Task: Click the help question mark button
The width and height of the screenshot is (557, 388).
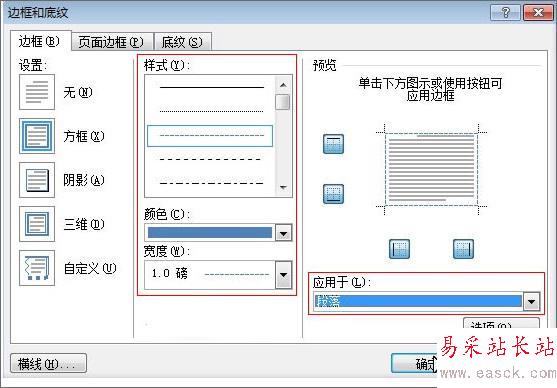Action: click(505, 13)
